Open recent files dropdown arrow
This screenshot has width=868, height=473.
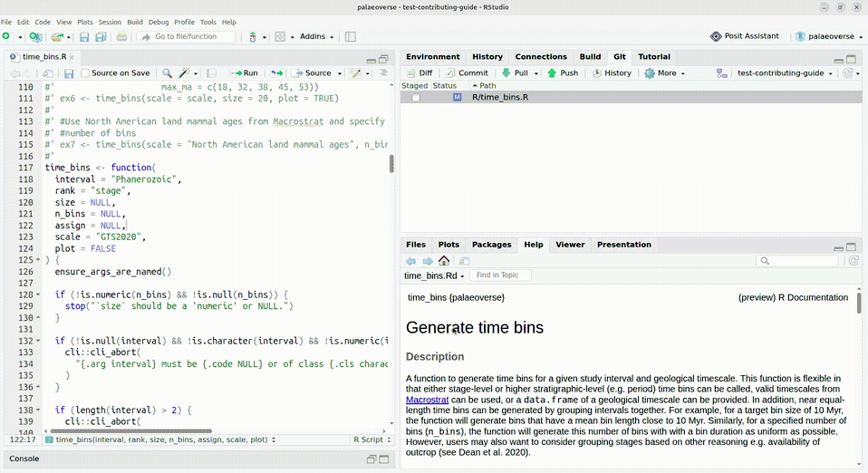click(x=69, y=37)
